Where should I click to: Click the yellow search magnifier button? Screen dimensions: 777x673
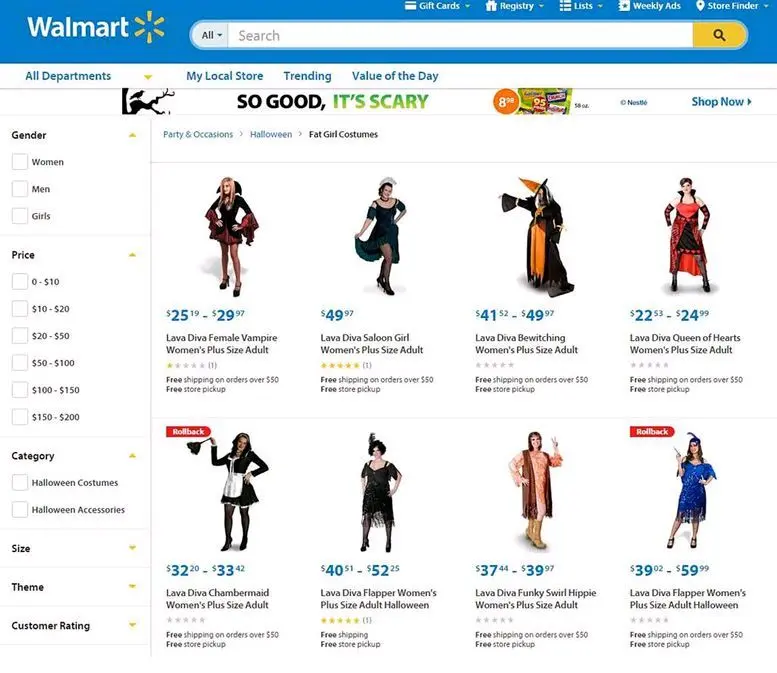click(x=719, y=35)
